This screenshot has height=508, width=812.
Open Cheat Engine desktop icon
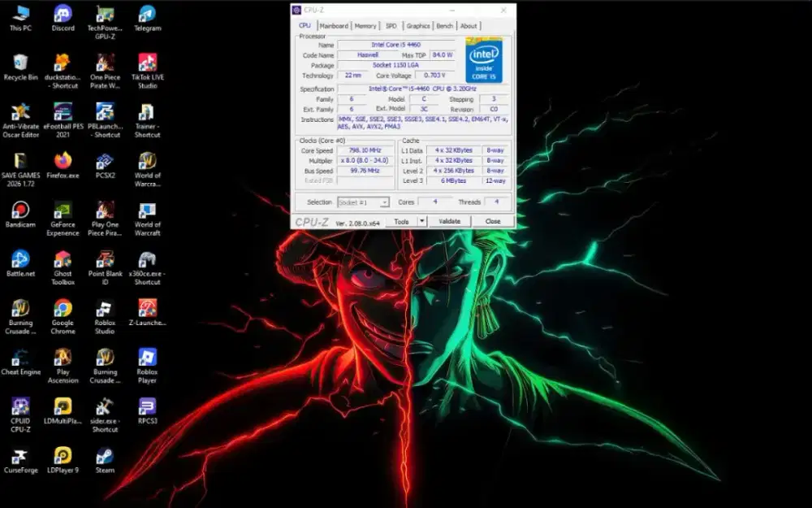pos(20,362)
